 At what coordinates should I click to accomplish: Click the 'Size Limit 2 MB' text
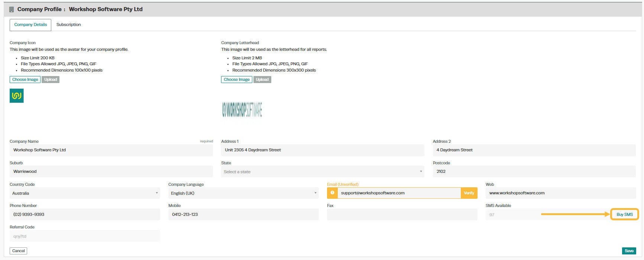247,58
